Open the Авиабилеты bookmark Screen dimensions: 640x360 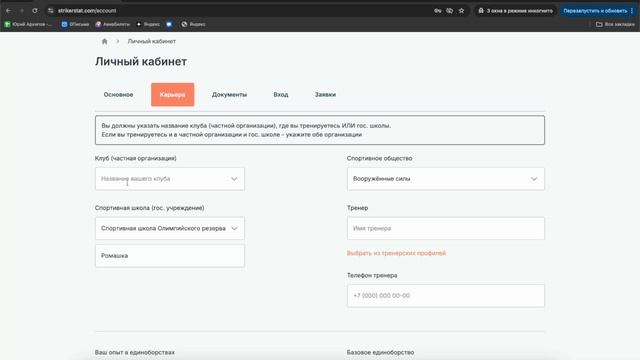[112, 24]
